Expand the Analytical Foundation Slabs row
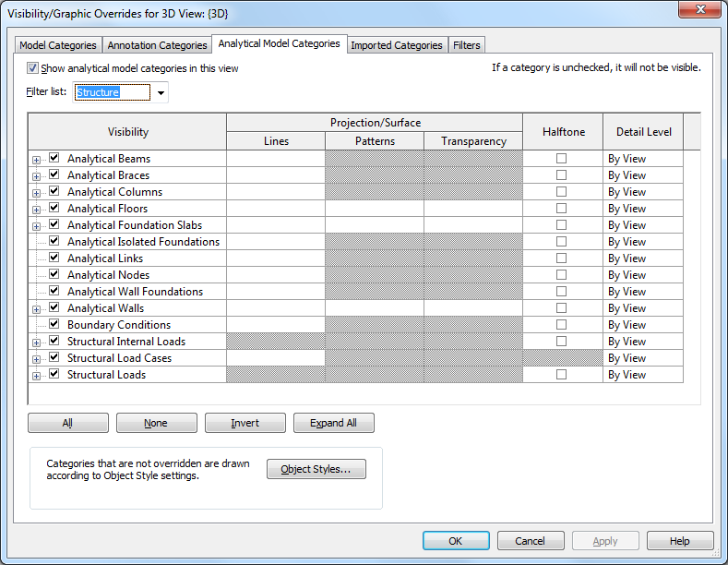 (36, 227)
